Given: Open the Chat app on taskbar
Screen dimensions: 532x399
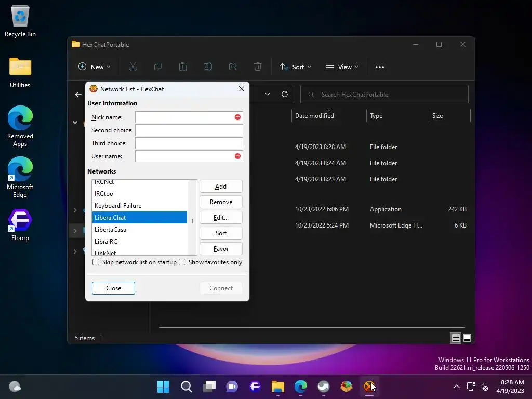Looking at the screenshot, I should 232,387.
